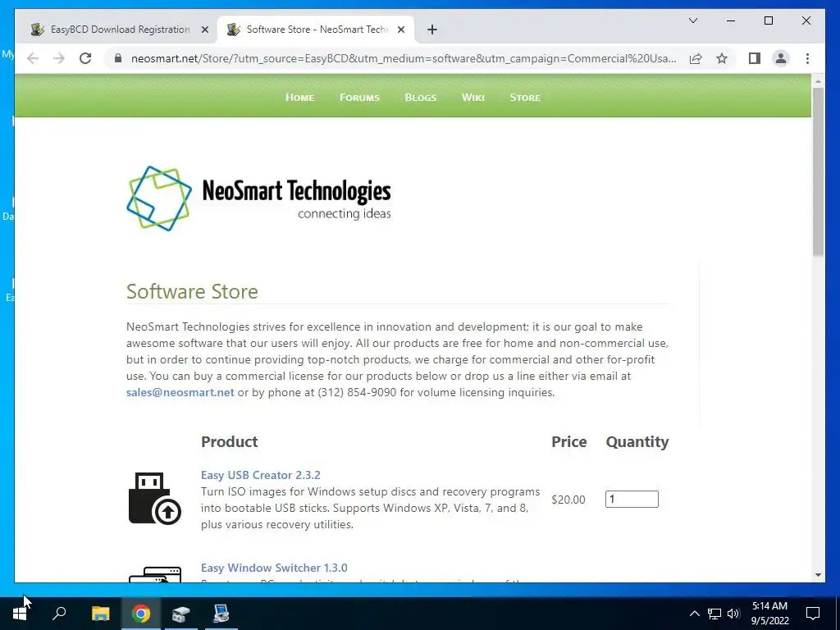Select the Software Store - NeoSmart tab
The height and width of the screenshot is (630, 840).
click(316, 30)
